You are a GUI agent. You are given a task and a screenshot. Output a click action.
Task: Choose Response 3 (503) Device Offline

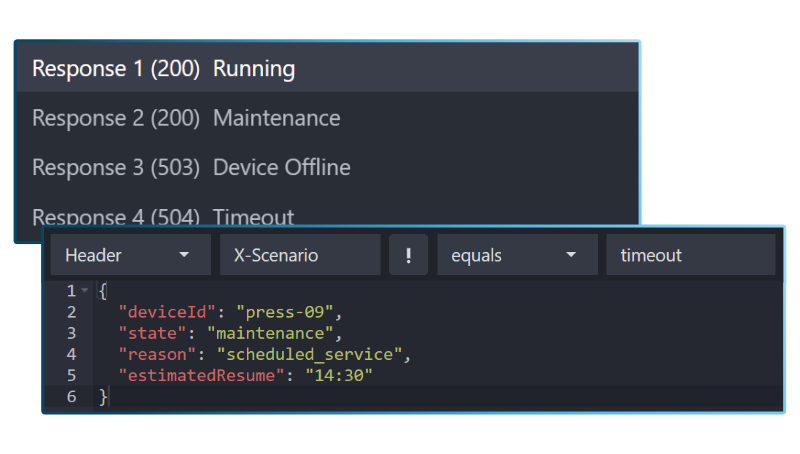click(327, 167)
